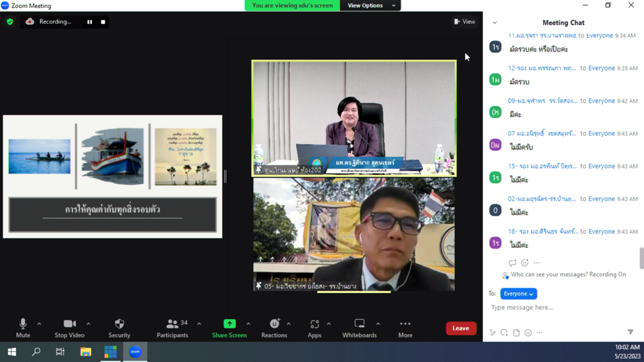This screenshot has width=644, height=362.
Task: Click avatar of 07 ผอ.อนิรุทธิ์ message
Action: coord(495,145)
